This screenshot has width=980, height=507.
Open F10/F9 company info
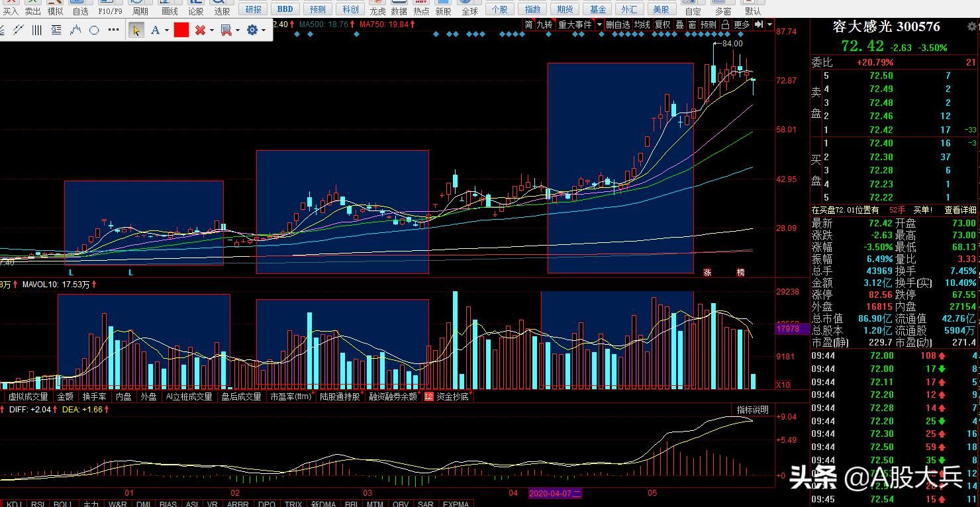[x=110, y=7]
